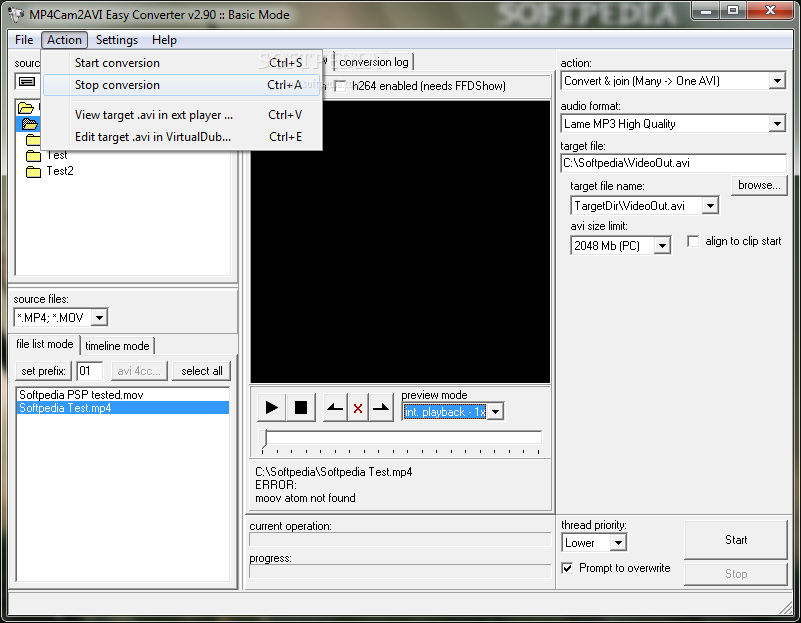The image size is (801, 623).
Task: Click the preview seek slider
Action: 403,438
